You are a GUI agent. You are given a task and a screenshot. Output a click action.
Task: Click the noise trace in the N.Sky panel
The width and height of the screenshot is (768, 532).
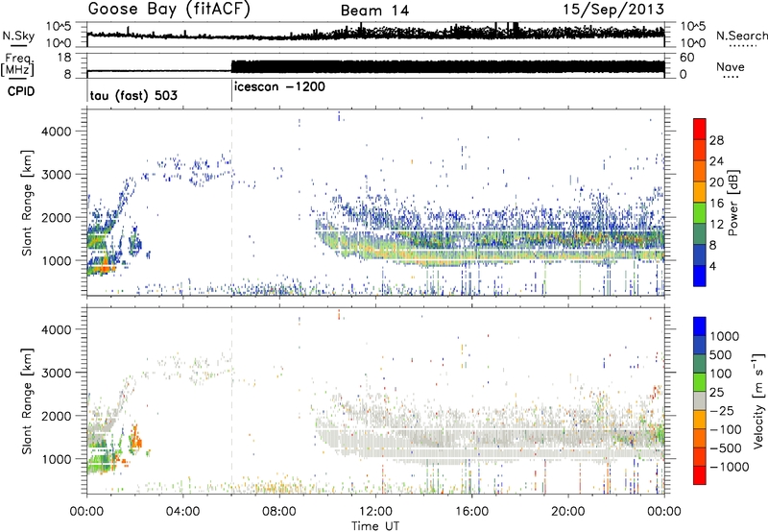point(375,34)
